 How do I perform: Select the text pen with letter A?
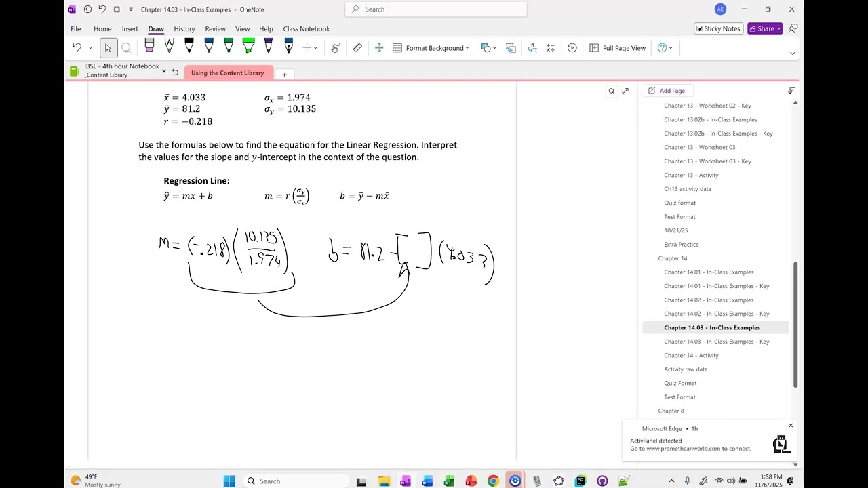169,47
